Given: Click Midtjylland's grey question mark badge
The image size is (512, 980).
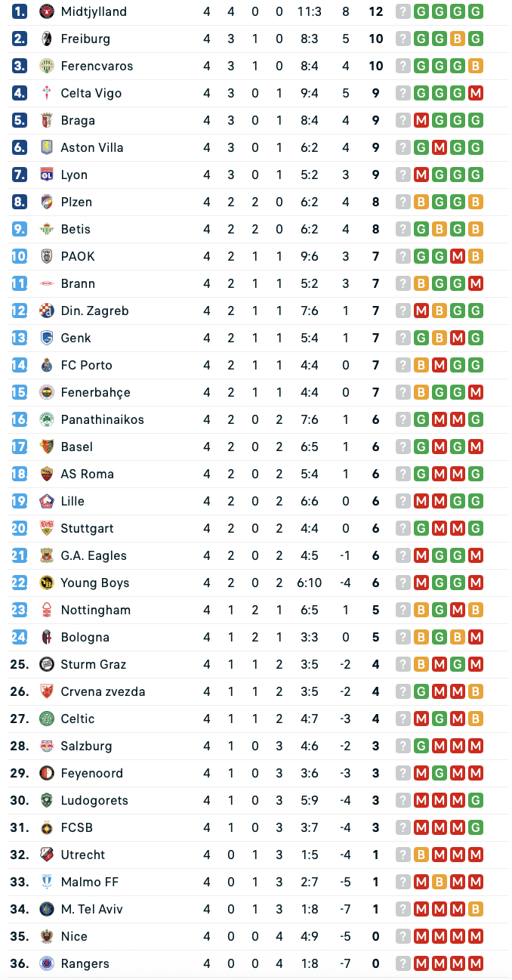Looking at the screenshot, I should (x=403, y=11).
